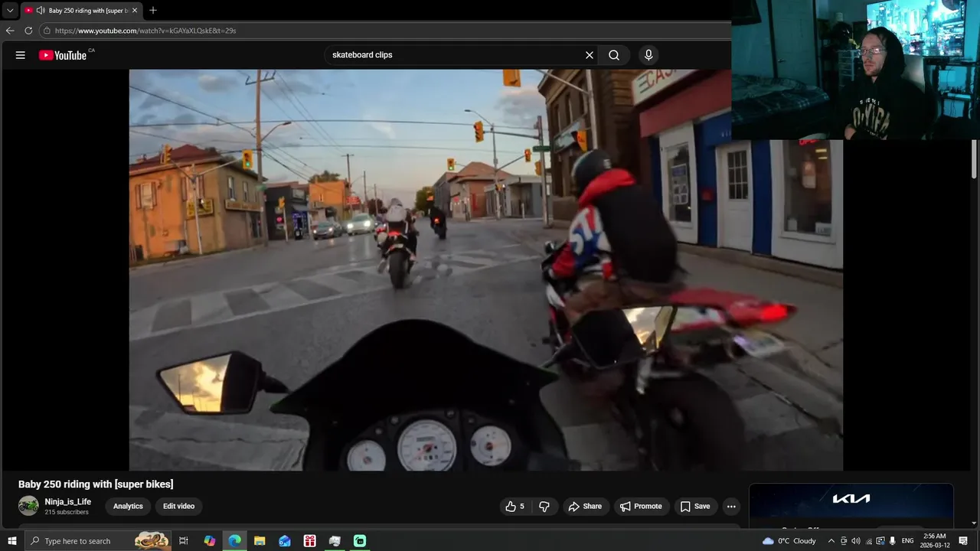Select the youtube.com URL in address bar

click(145, 31)
